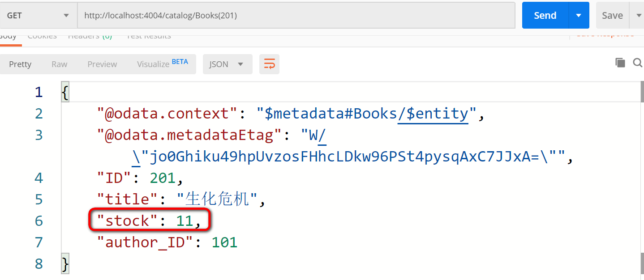
Task: Save the request with Save button
Action: (612, 15)
